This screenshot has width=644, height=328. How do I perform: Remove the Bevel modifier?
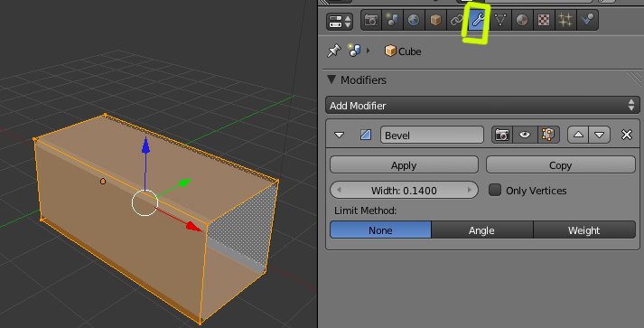[627, 135]
